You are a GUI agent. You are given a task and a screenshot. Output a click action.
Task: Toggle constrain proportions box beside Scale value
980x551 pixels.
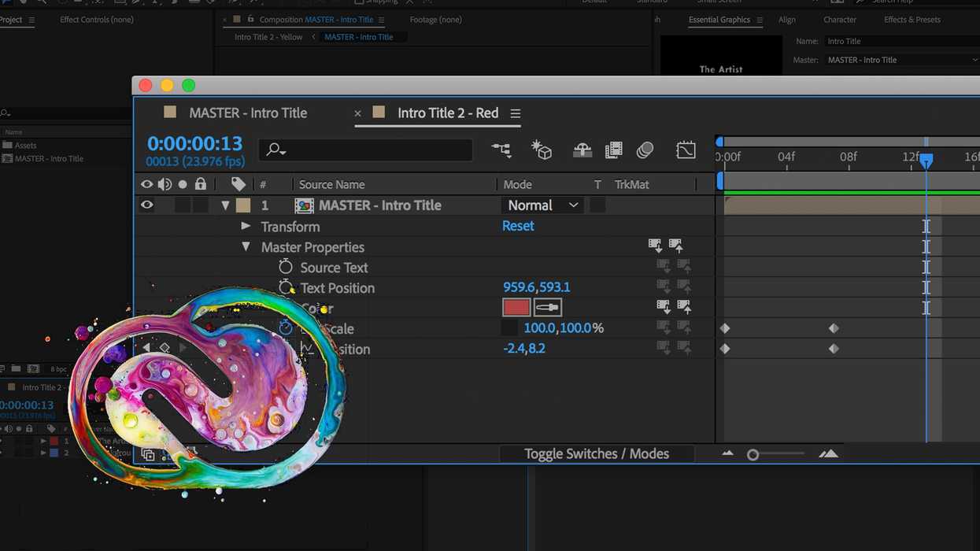tap(510, 327)
